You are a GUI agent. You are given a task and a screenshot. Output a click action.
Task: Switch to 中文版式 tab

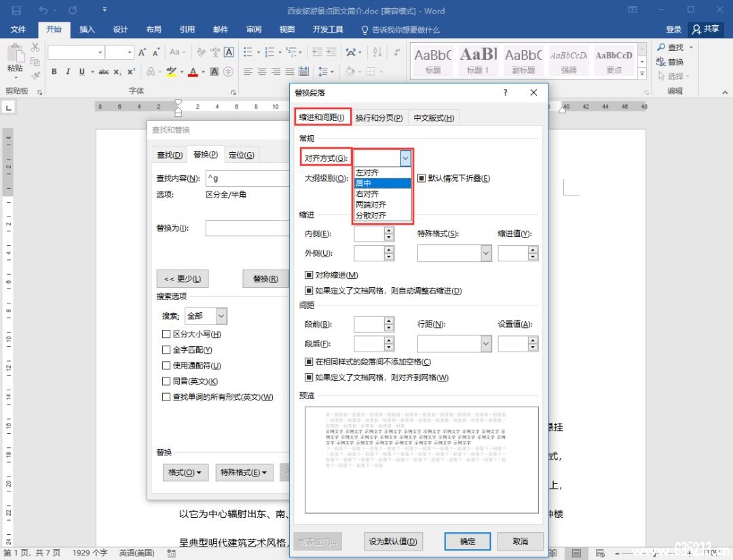(434, 118)
